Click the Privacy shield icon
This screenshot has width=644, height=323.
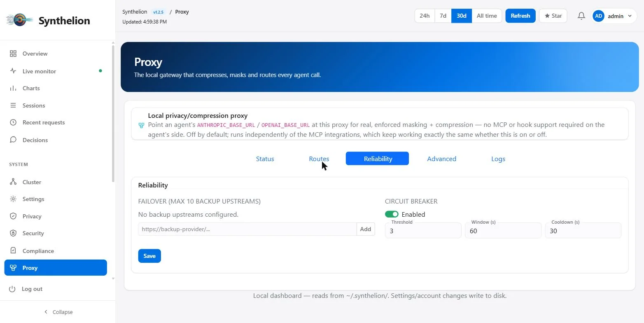click(x=13, y=216)
